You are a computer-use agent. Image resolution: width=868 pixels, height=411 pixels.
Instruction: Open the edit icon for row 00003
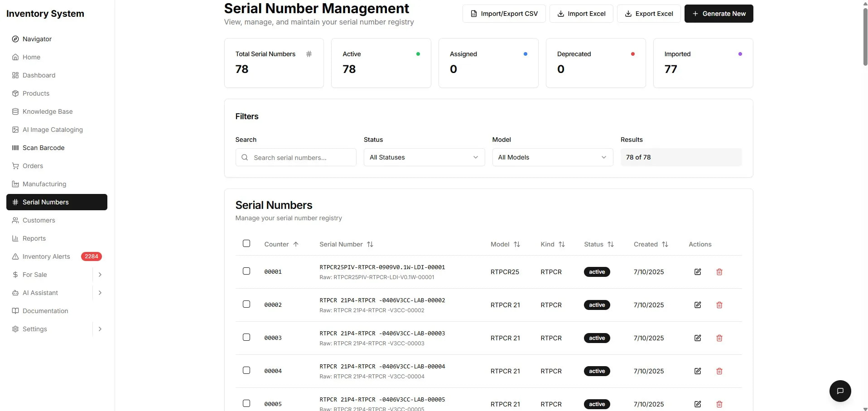point(698,338)
